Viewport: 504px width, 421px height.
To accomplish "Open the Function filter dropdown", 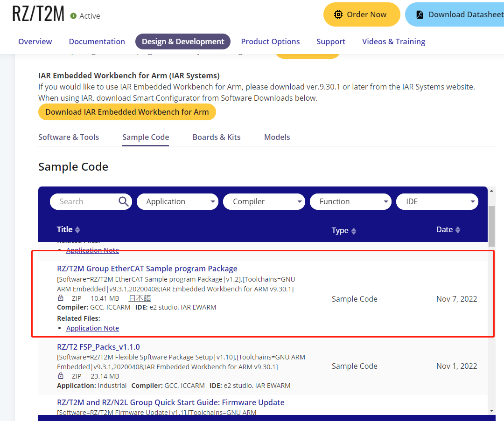I will click(x=350, y=201).
